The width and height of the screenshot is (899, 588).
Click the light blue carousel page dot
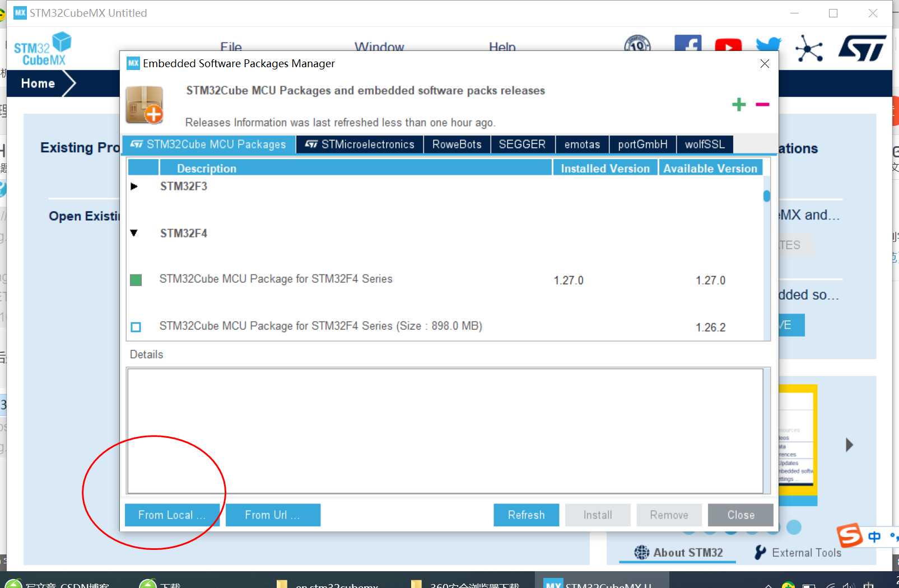(x=794, y=527)
